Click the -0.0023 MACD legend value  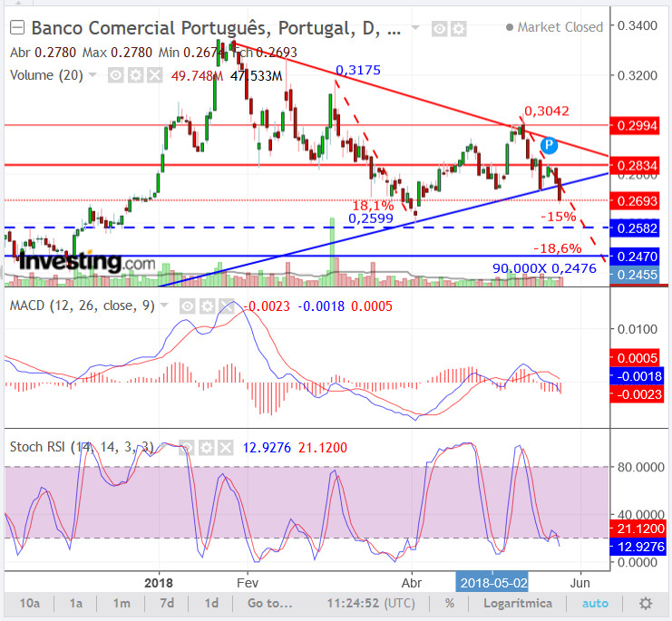point(267,306)
